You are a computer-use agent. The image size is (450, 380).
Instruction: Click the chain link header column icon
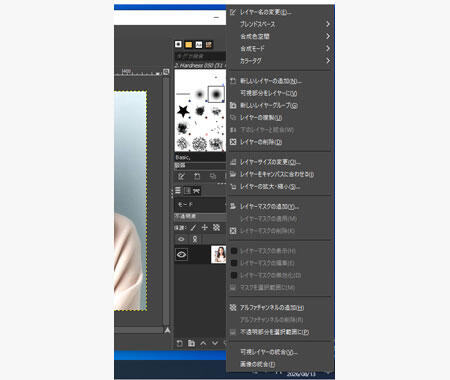(195, 239)
